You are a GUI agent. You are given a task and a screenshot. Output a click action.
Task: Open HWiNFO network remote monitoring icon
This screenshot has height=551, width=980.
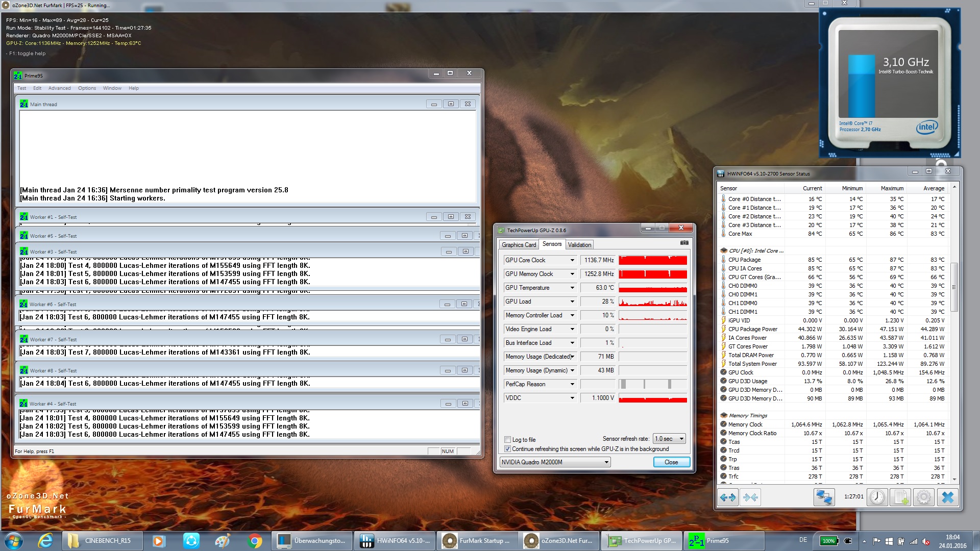tap(824, 497)
